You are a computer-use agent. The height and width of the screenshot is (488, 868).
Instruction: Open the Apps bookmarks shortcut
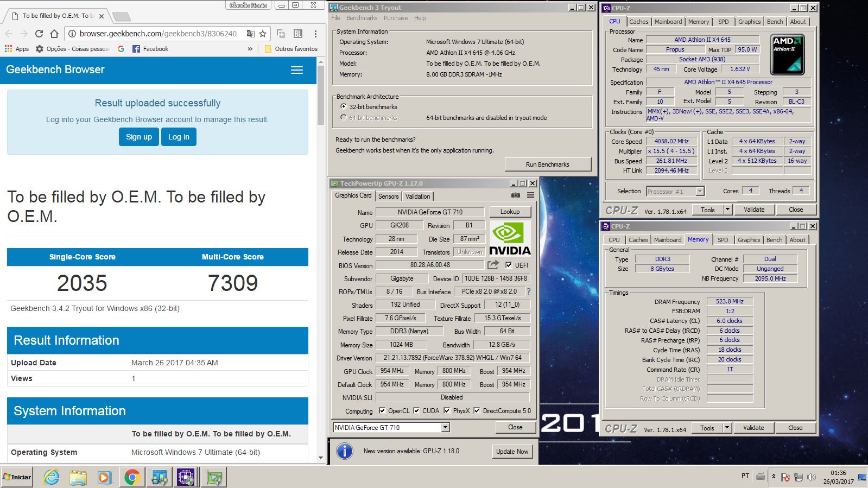pyautogui.click(x=17, y=49)
